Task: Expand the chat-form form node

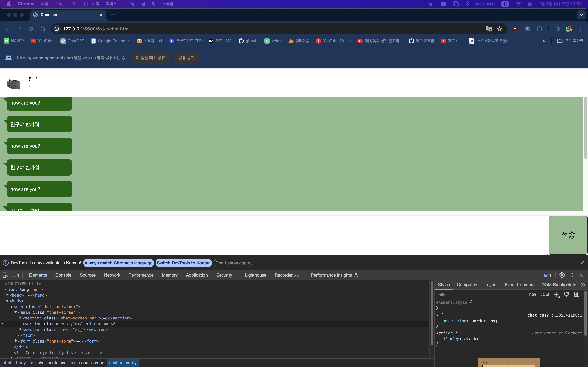Action: click(x=16, y=341)
